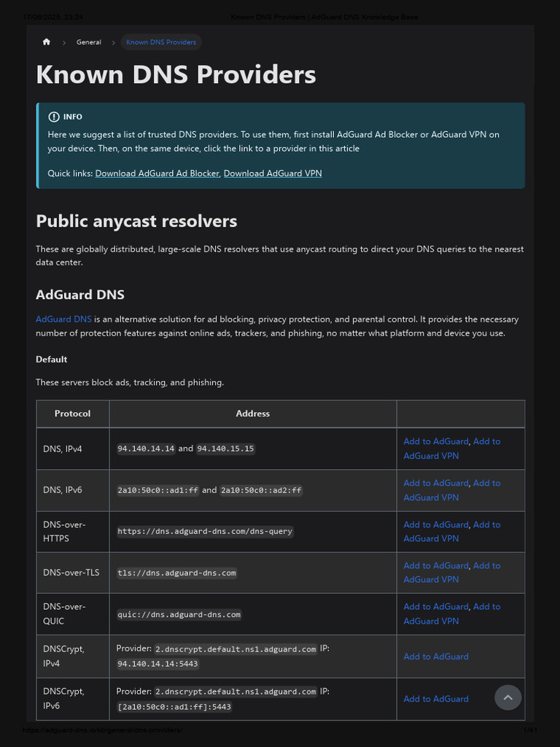Click the INFO label in the callout box
Viewport: 560px width, 747px height.
pos(73,117)
